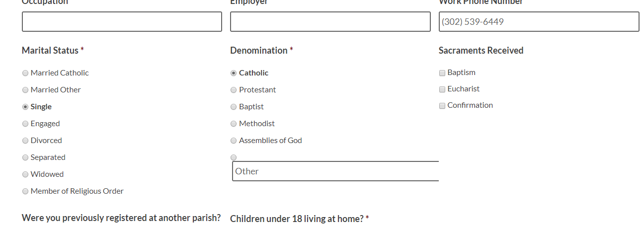
Task: Select Baptist denomination radio button
Action: [234, 107]
